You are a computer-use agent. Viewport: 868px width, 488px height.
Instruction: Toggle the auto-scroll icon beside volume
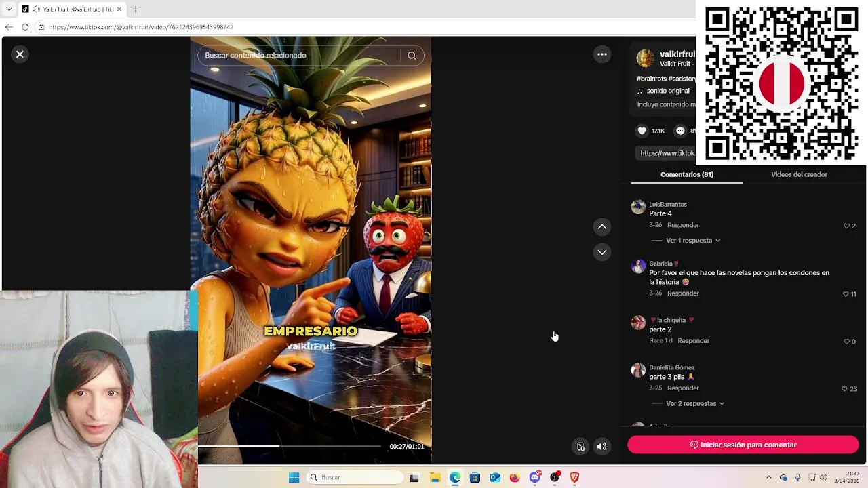click(580, 446)
